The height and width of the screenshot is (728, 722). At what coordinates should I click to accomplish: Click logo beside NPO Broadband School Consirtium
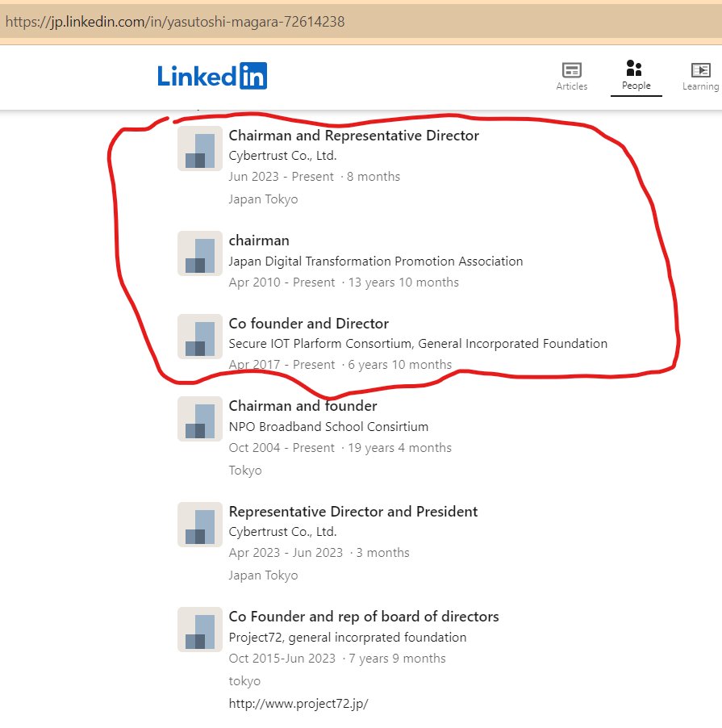(200, 419)
